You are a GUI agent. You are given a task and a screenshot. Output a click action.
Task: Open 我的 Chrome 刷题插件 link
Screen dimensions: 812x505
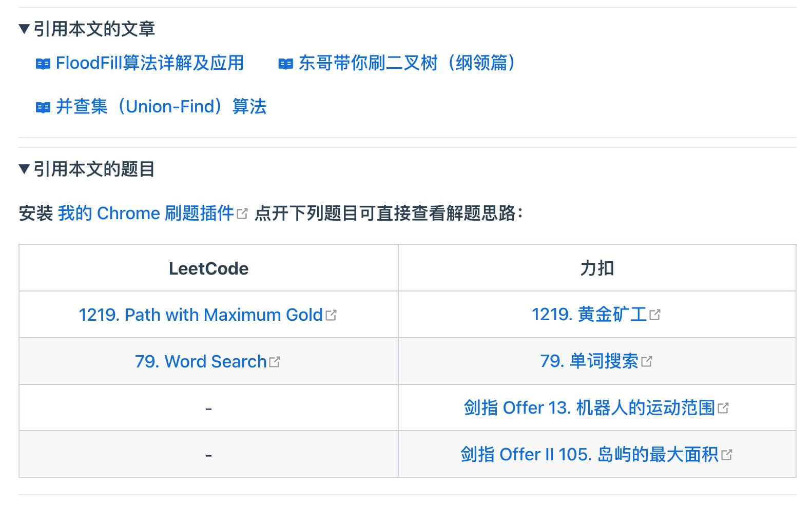146,213
